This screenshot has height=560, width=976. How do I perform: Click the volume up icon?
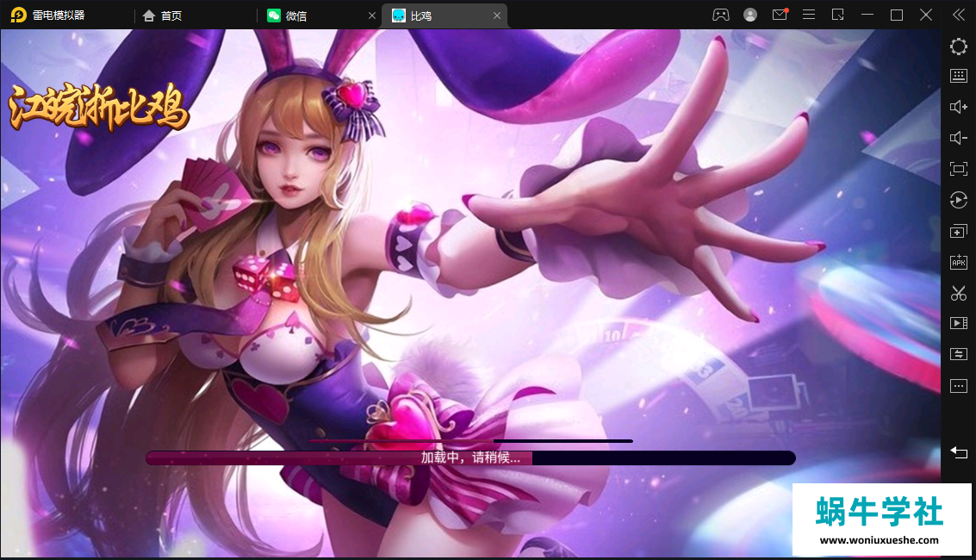click(958, 107)
